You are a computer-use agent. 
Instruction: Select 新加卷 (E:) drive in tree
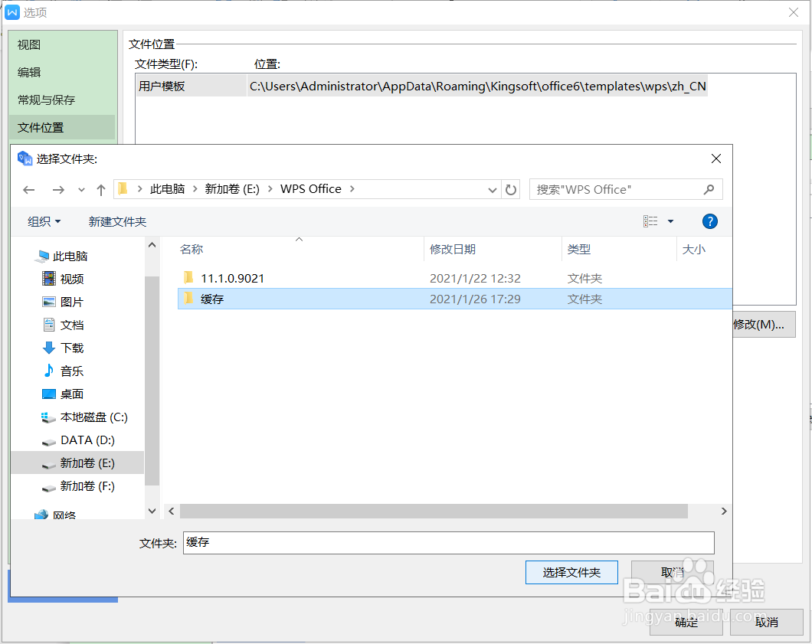77,463
